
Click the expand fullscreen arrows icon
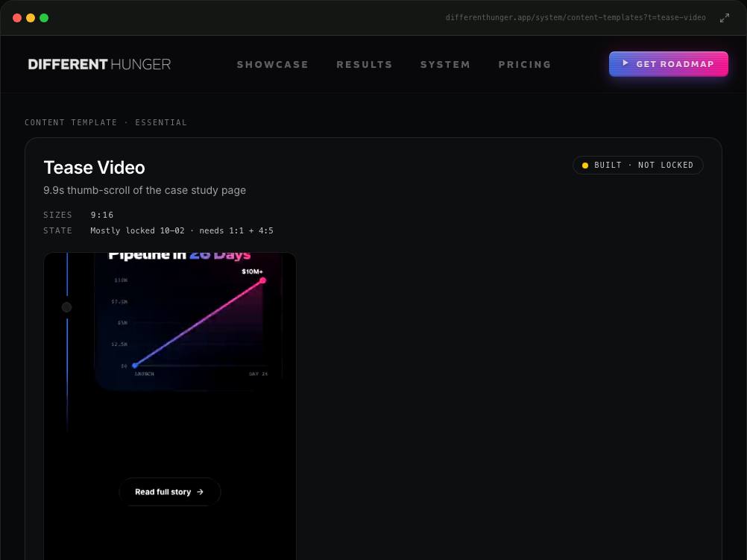[x=724, y=18]
